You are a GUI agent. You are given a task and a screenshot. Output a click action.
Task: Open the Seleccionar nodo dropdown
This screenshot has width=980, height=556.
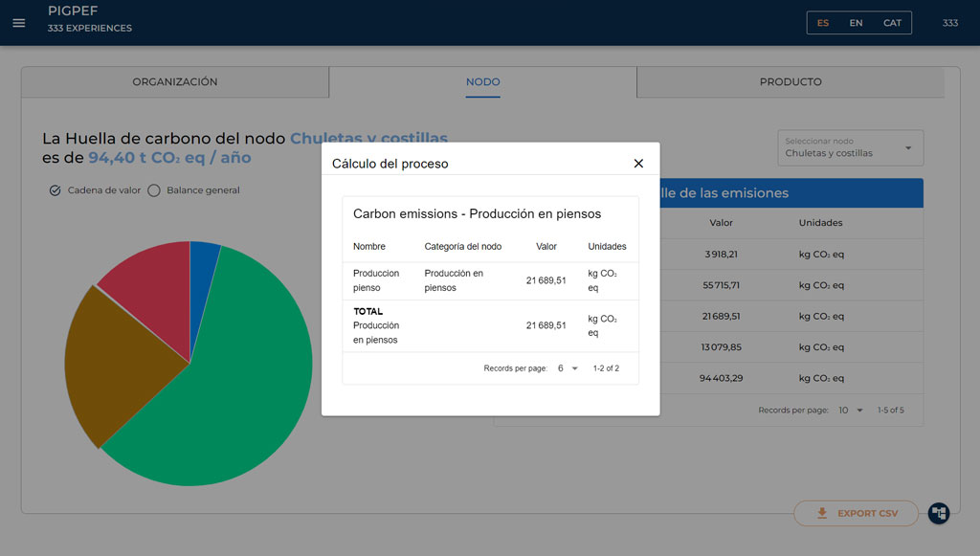(x=850, y=148)
